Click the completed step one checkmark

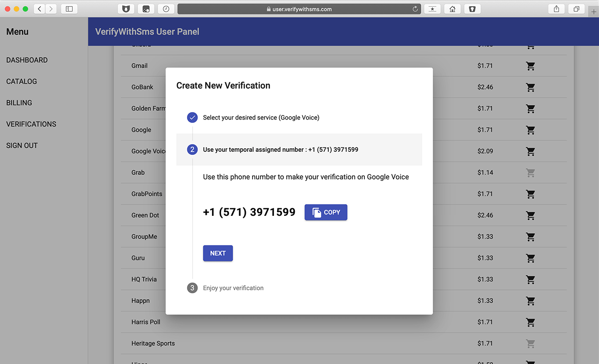point(192,117)
